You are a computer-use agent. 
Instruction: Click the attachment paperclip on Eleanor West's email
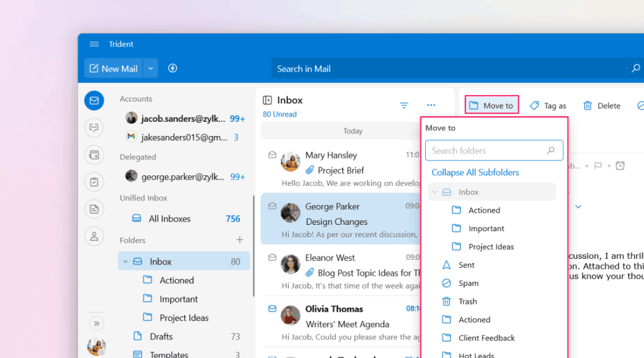(310, 273)
